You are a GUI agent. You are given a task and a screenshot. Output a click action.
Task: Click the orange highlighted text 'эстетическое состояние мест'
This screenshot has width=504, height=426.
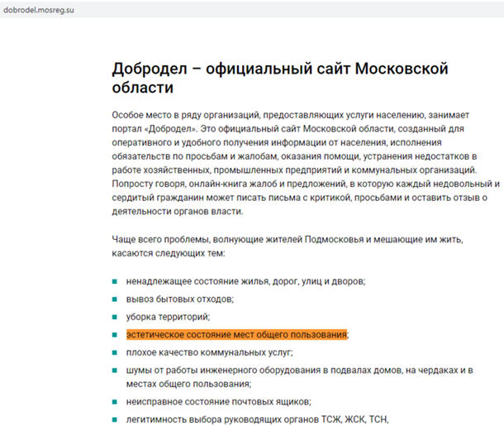236,334
